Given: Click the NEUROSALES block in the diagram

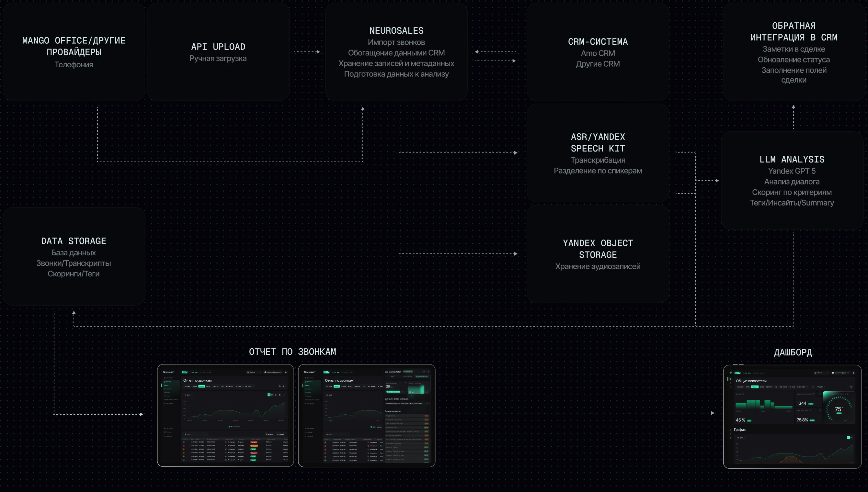Looking at the screenshot, I should pos(396,52).
